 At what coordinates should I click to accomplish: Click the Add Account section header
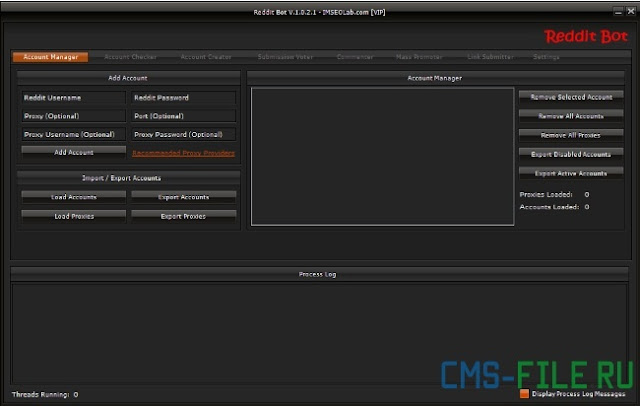128,78
